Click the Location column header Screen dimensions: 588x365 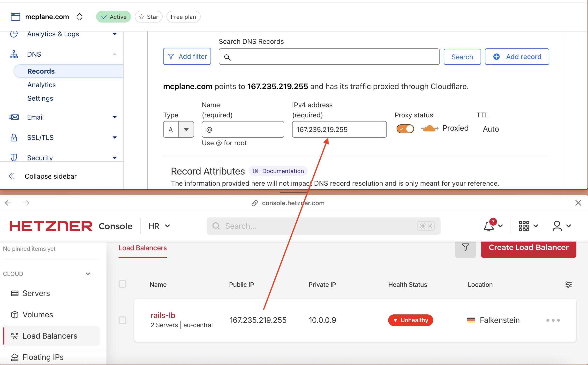tap(480, 285)
